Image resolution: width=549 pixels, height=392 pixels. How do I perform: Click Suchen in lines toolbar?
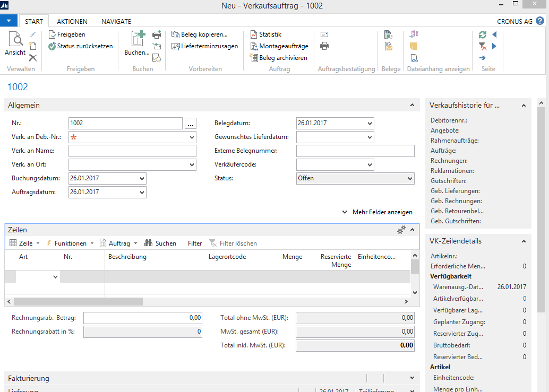point(160,243)
